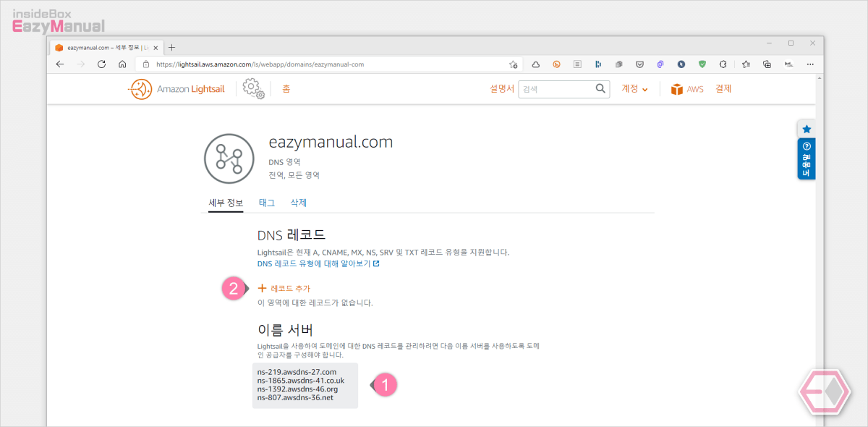Close the eazymanual.com browser tab

[x=156, y=47]
